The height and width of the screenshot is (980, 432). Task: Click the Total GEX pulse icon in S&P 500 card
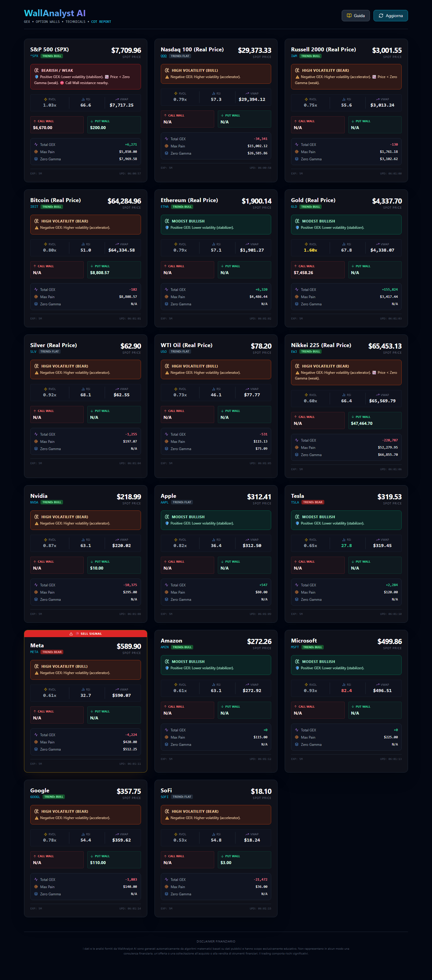(36, 144)
